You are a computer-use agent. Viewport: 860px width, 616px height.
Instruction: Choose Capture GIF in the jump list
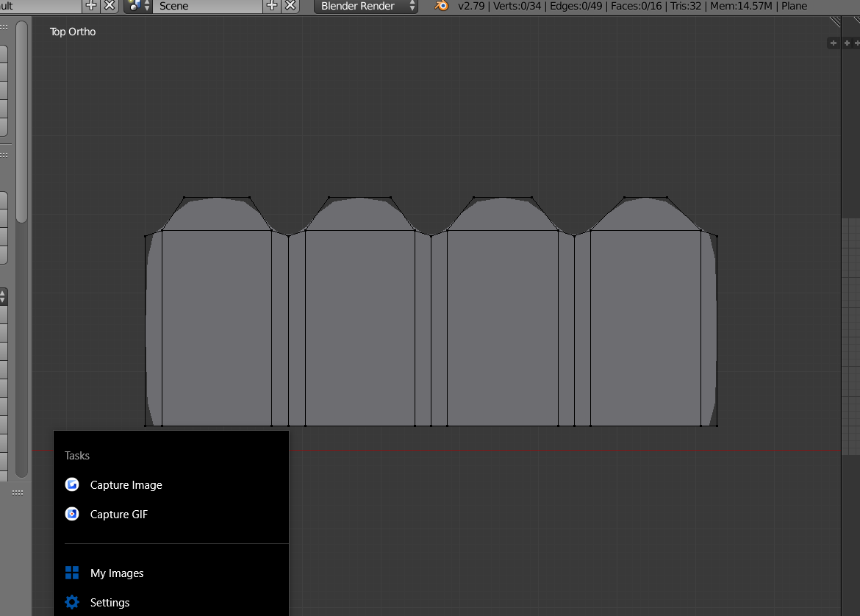[x=119, y=515]
